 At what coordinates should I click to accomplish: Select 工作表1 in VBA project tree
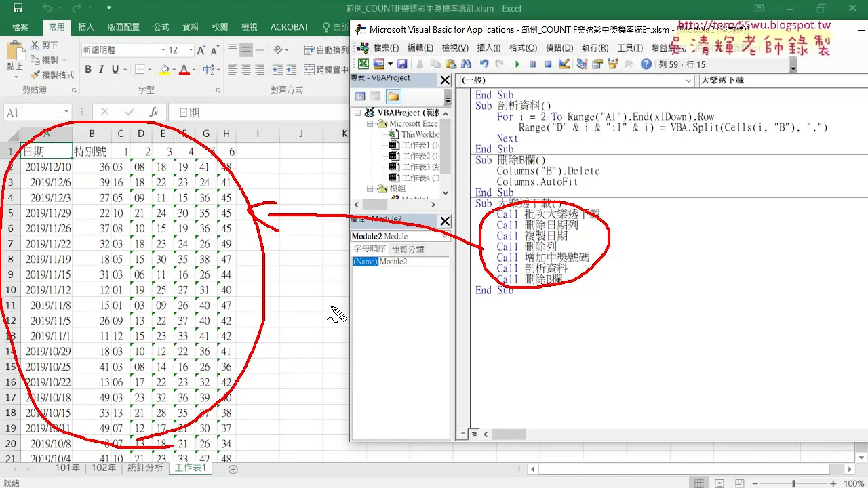(x=420, y=146)
